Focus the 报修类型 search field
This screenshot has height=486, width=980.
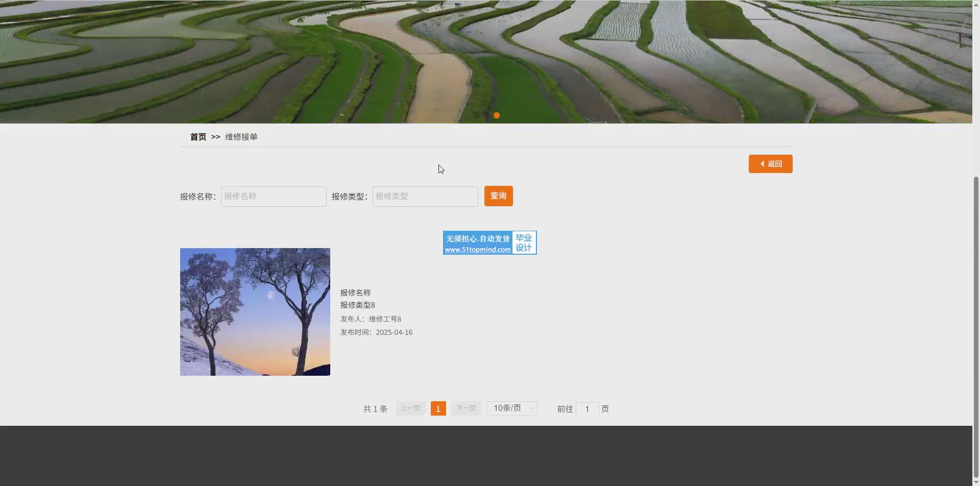425,197
